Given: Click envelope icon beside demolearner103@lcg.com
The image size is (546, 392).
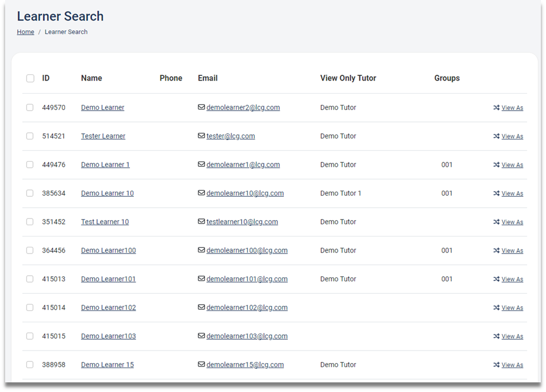Looking at the screenshot, I should coord(201,335).
